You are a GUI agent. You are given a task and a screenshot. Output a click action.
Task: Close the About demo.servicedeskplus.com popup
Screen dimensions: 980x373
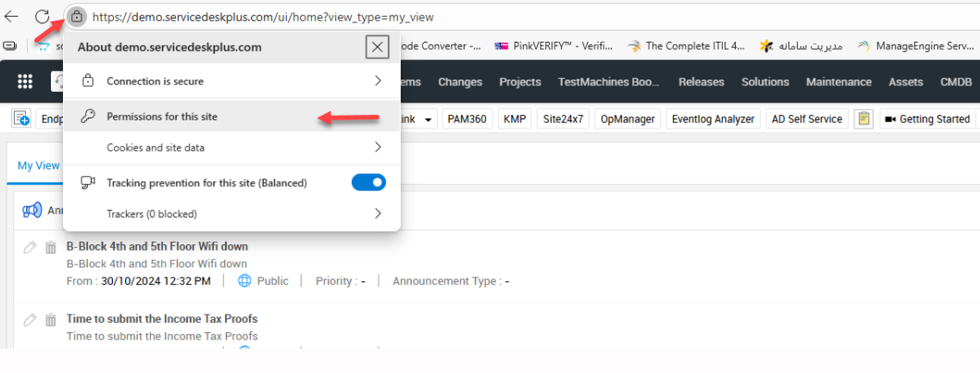tap(377, 47)
